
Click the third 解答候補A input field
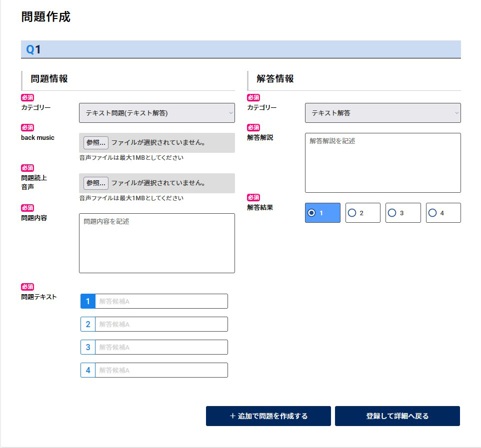[161, 347]
